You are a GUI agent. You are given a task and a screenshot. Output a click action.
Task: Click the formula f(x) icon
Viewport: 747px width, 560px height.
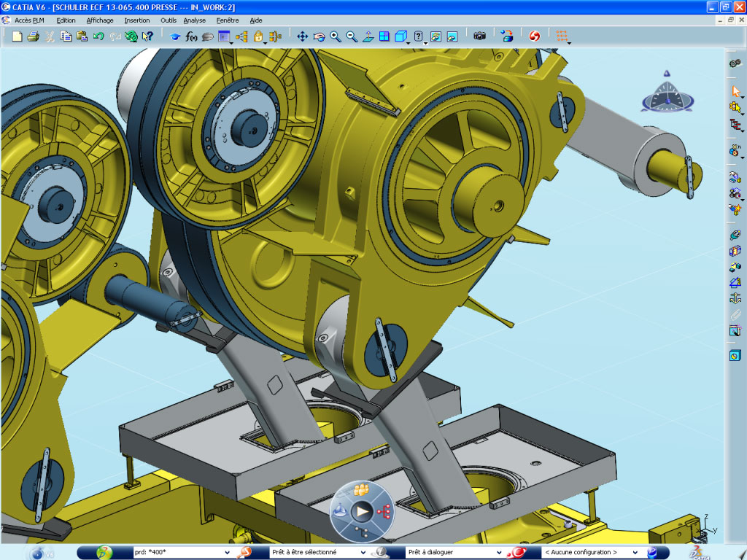point(191,36)
